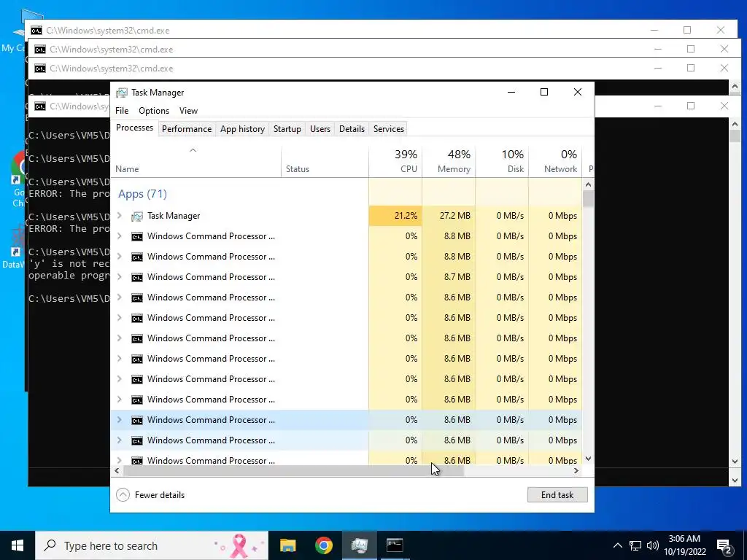The height and width of the screenshot is (560, 747).
Task: Click Task Manager's horizontal scrollbar thumb
Action: pos(293,470)
